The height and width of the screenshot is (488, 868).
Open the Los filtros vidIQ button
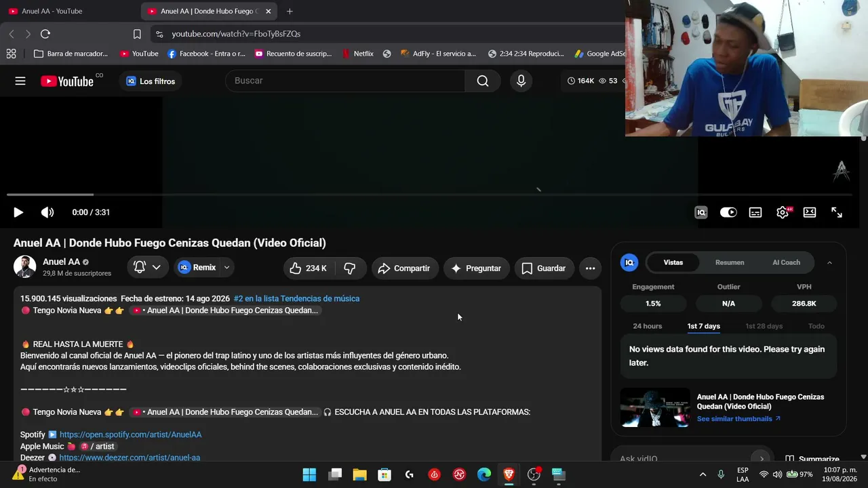pyautogui.click(x=151, y=81)
